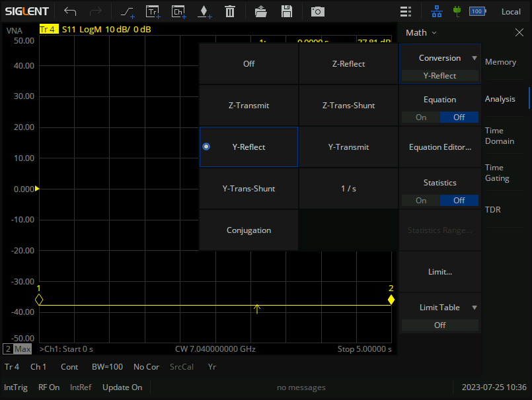
Task: Open the recall file folder icon
Action: coord(260,11)
